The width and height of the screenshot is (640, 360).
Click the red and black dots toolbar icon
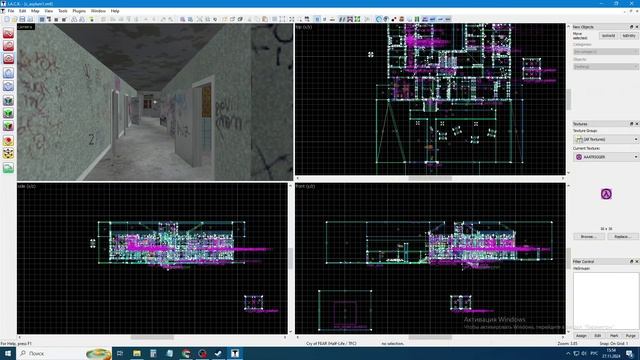[x=394, y=19]
